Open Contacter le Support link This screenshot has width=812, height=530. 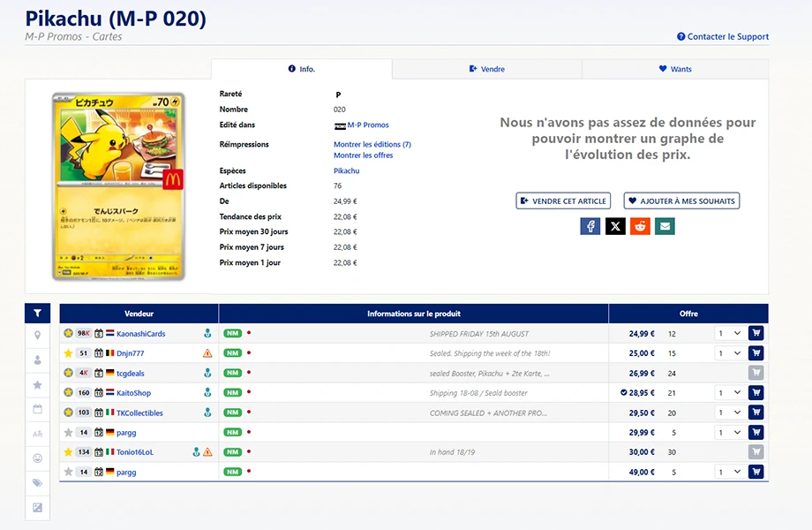[723, 36]
